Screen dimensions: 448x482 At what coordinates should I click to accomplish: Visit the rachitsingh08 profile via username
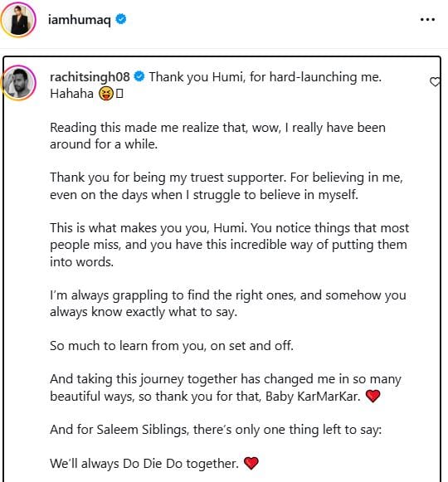(x=90, y=77)
